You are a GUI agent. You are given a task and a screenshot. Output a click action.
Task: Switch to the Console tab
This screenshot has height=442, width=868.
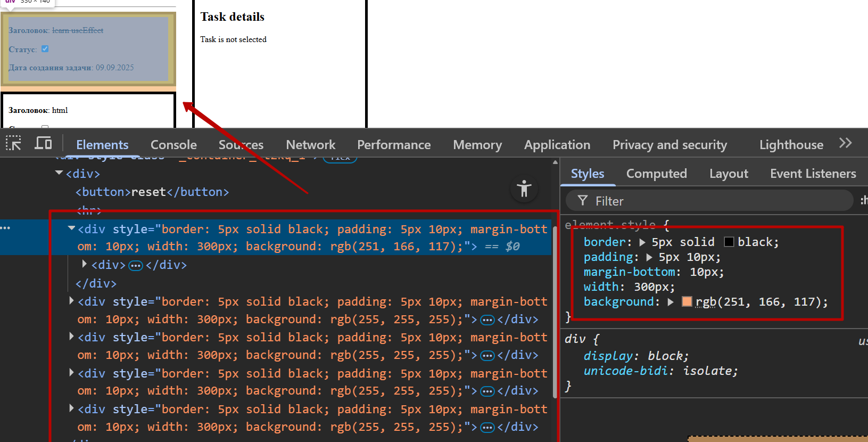pos(173,145)
